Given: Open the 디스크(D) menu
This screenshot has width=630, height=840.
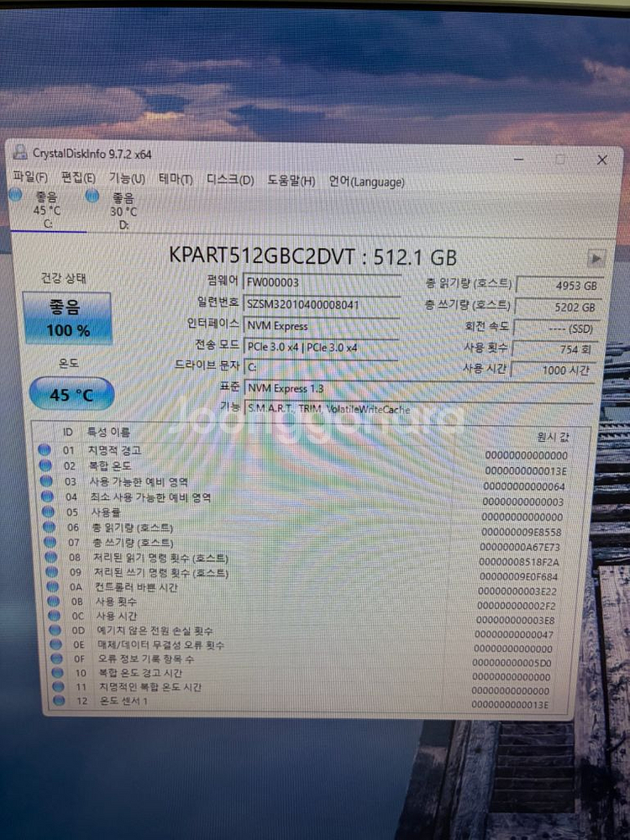Looking at the screenshot, I should pyautogui.click(x=230, y=180).
